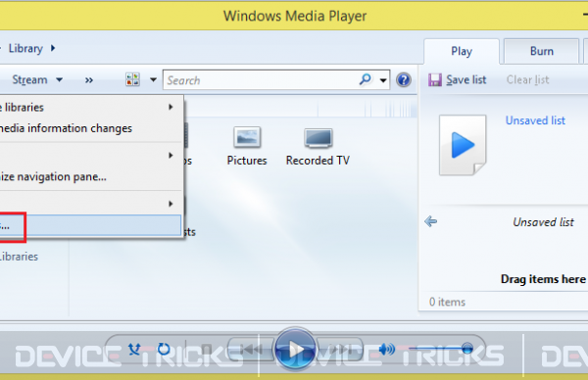Click the unsaved list play thumbnail
588x380 pixels.
coord(464,145)
